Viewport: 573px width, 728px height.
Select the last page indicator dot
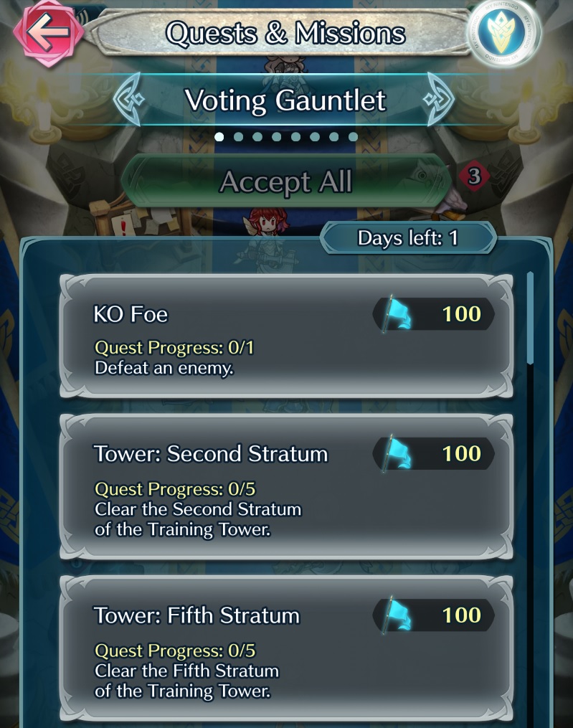tap(353, 136)
